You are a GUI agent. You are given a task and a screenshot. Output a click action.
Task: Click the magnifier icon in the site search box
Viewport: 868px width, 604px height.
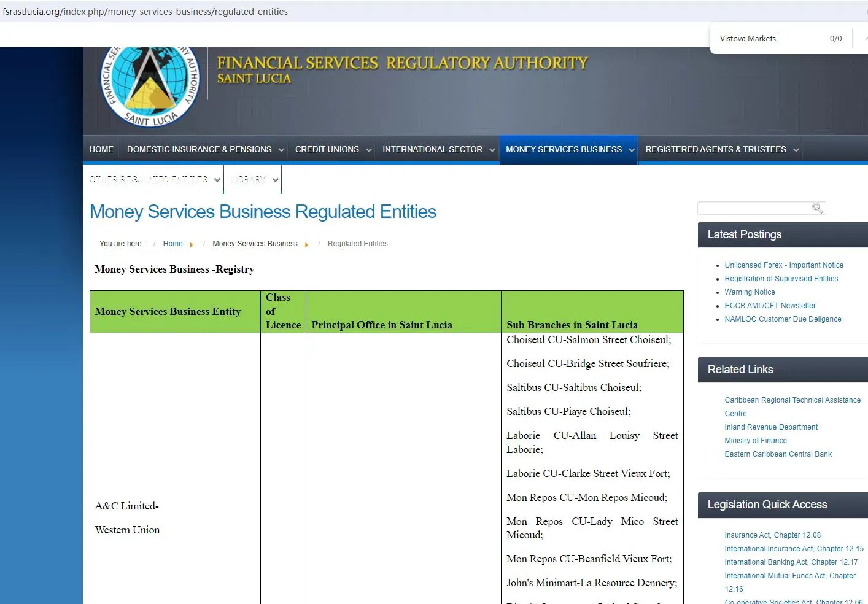coord(817,208)
